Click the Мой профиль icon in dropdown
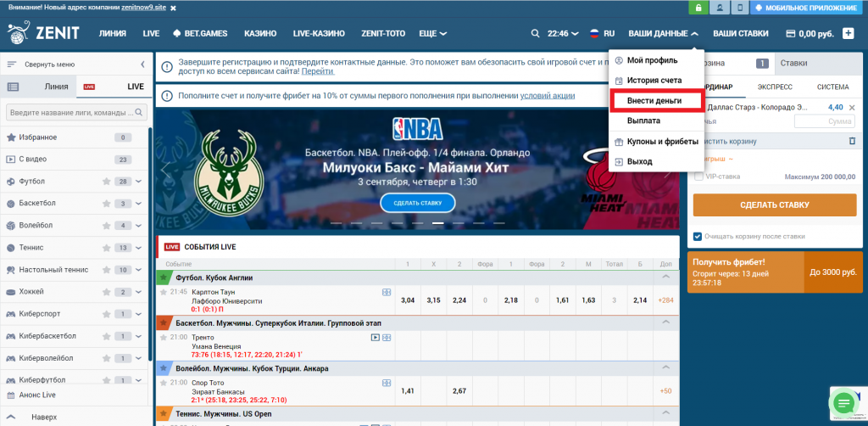 point(619,60)
